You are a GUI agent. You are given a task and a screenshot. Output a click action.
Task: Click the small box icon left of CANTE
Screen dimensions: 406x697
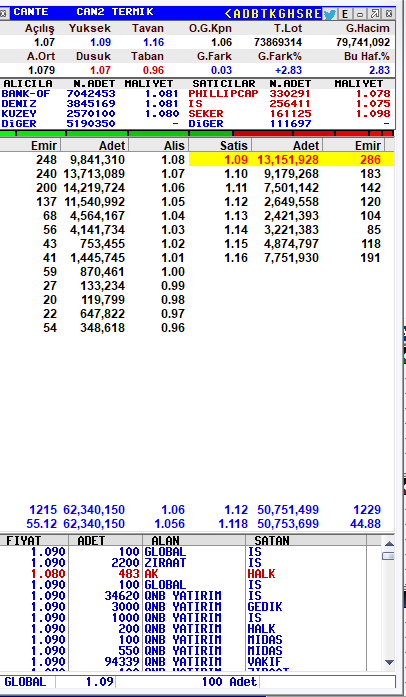[x=3, y=13]
